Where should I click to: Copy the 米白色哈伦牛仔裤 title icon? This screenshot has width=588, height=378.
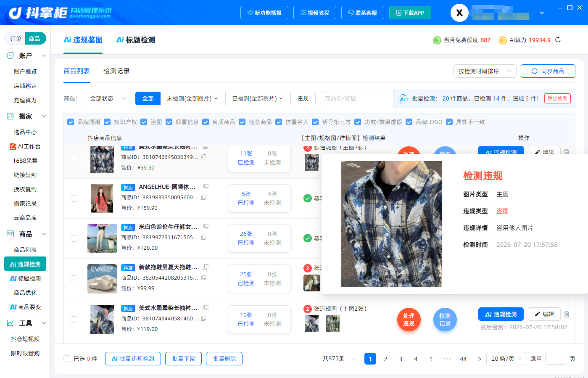(x=206, y=227)
